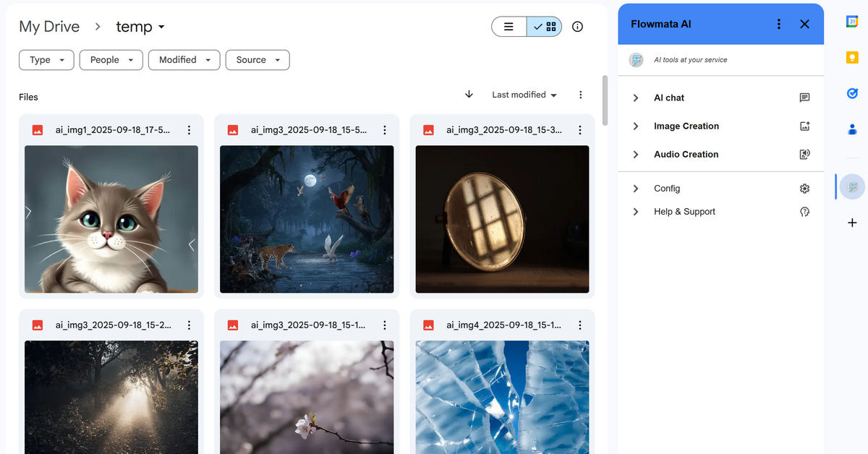Open the Config menu item
868x454 pixels.
point(666,188)
